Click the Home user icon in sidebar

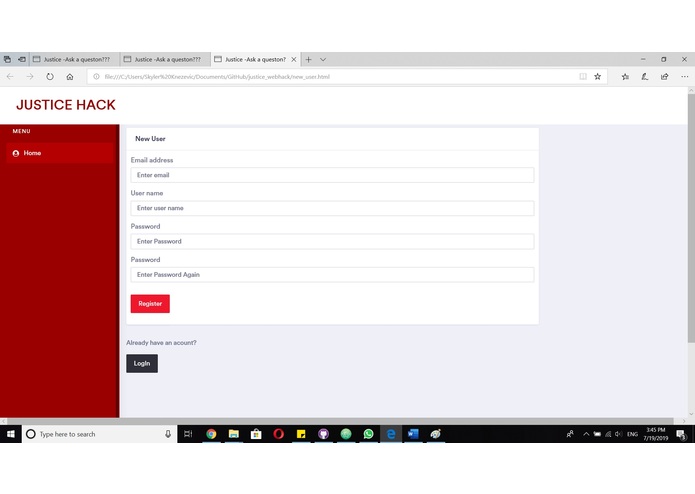16,153
